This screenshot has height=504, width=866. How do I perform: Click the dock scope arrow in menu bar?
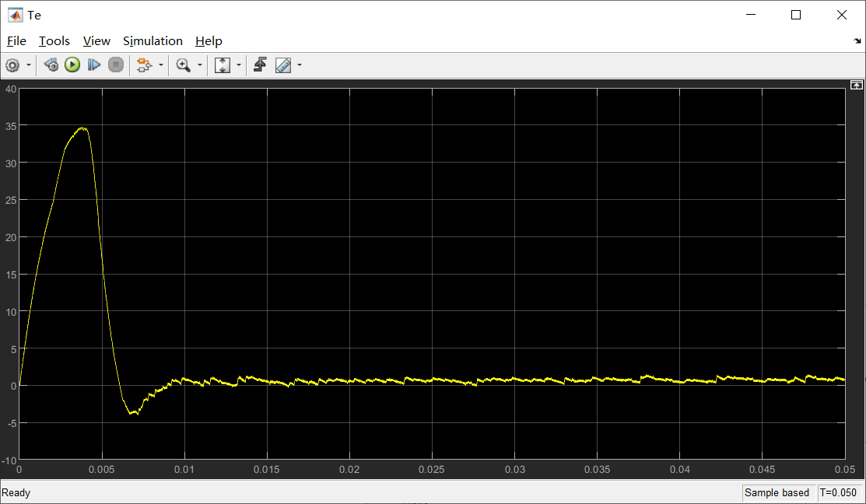[x=857, y=41]
